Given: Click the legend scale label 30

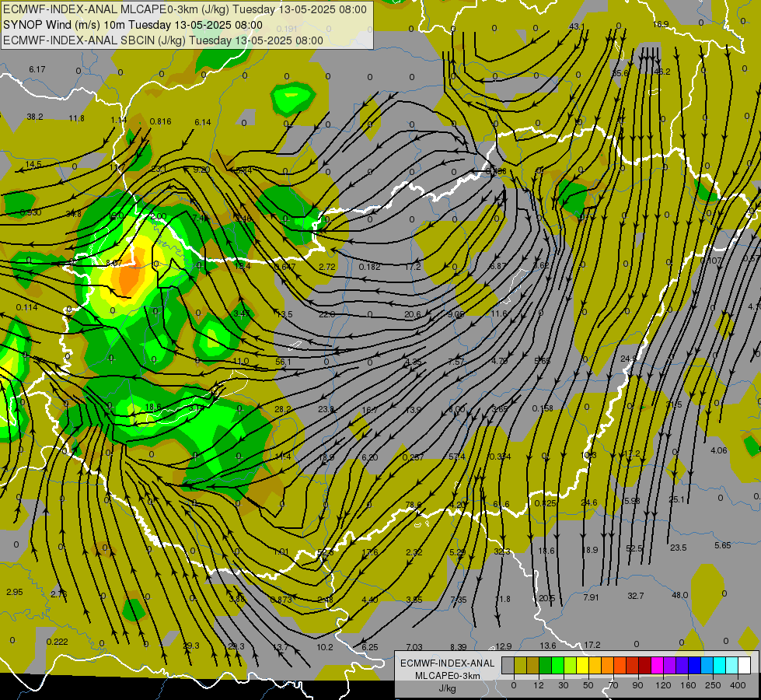Looking at the screenshot, I should pos(563,685).
